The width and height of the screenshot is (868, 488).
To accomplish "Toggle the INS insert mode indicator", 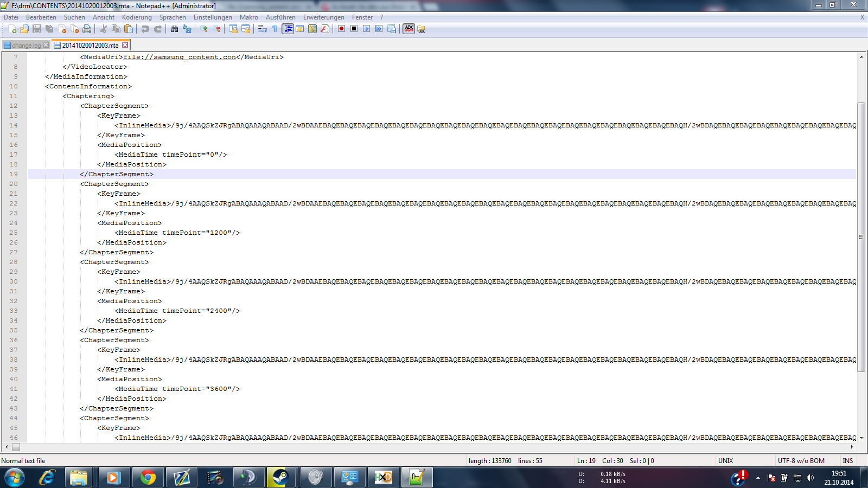I will point(847,461).
